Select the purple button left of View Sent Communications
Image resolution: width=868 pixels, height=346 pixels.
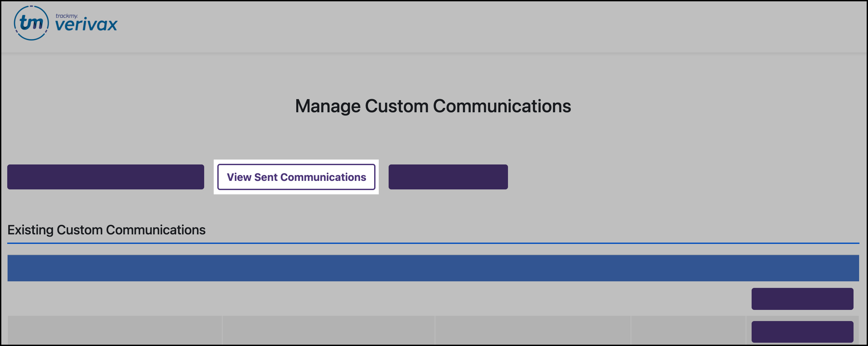106,177
